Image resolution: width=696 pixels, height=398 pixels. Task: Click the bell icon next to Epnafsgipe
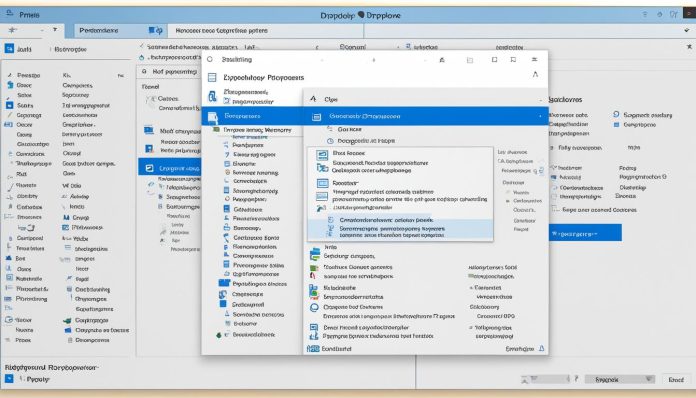tap(542, 349)
